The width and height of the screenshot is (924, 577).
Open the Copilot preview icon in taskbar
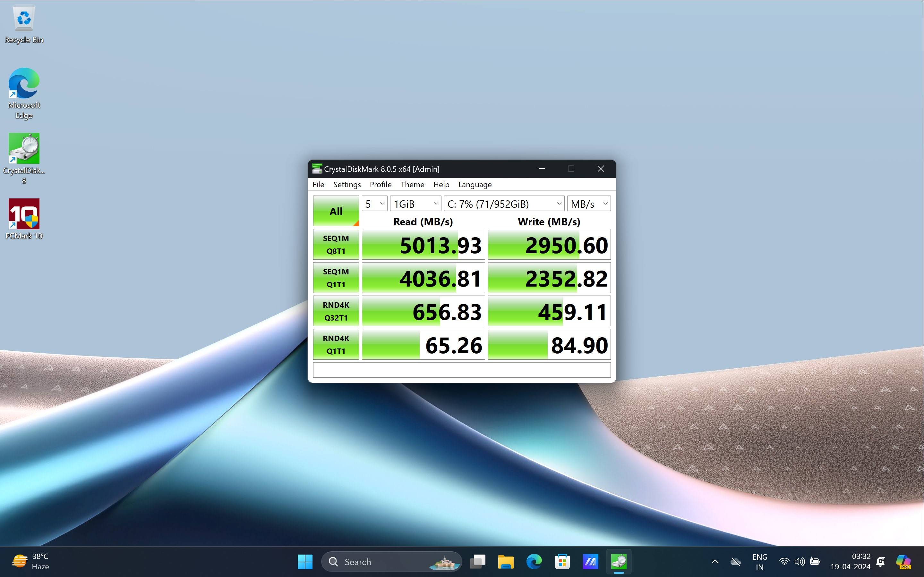[x=903, y=561]
